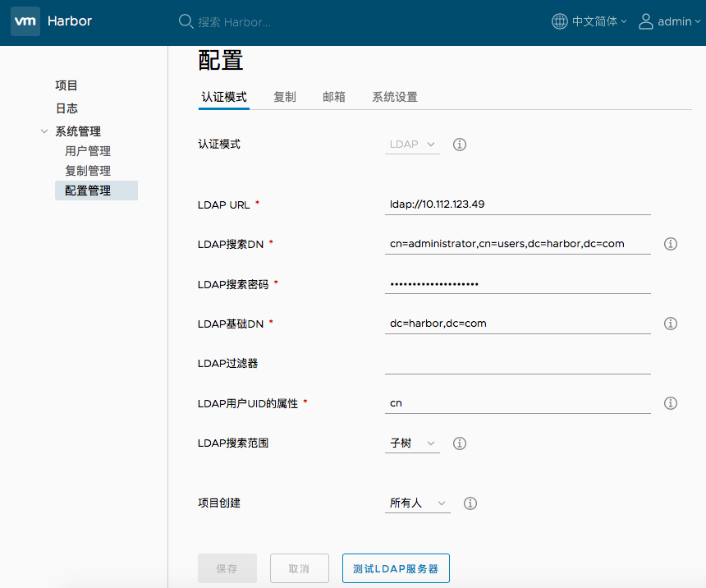This screenshot has height=588, width=706.
Task: Click the globe language icon
Action: pyautogui.click(x=559, y=21)
